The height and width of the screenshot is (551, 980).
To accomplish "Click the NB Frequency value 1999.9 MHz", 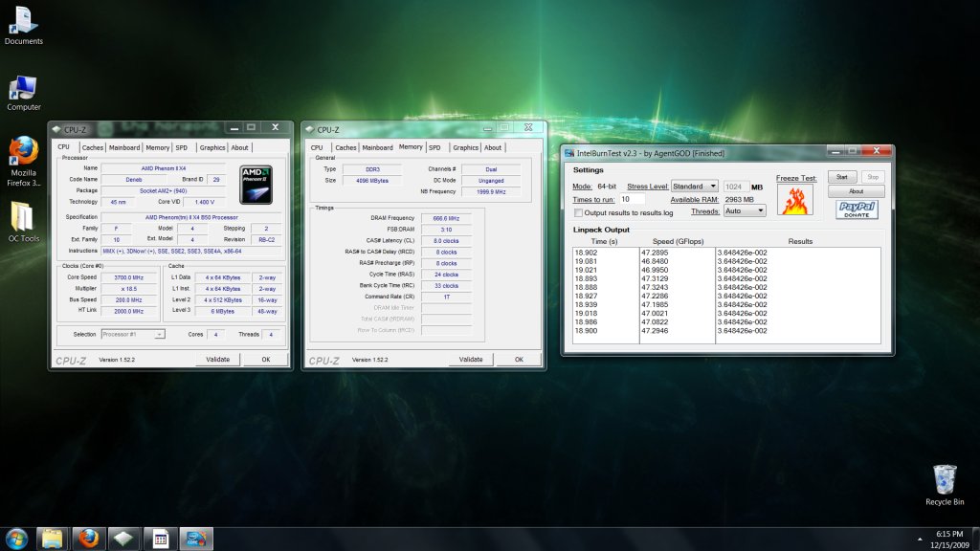I will (x=491, y=191).
